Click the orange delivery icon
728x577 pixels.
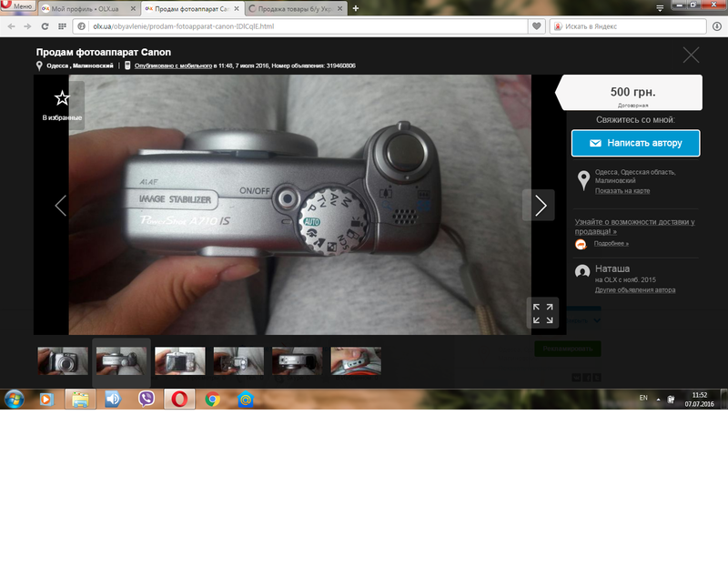581,244
